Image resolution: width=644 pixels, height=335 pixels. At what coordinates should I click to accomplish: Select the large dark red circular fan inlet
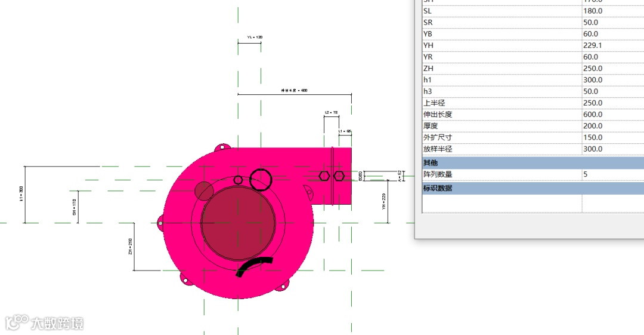(238, 223)
